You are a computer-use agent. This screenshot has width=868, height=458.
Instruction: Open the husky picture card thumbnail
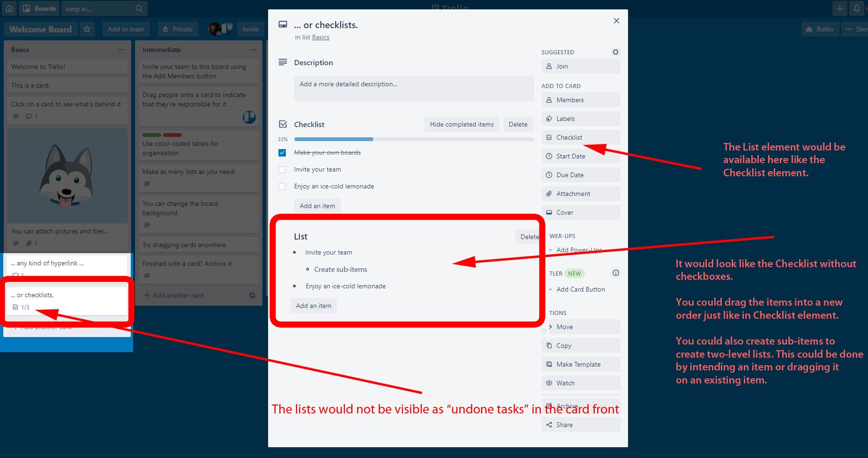click(67, 176)
